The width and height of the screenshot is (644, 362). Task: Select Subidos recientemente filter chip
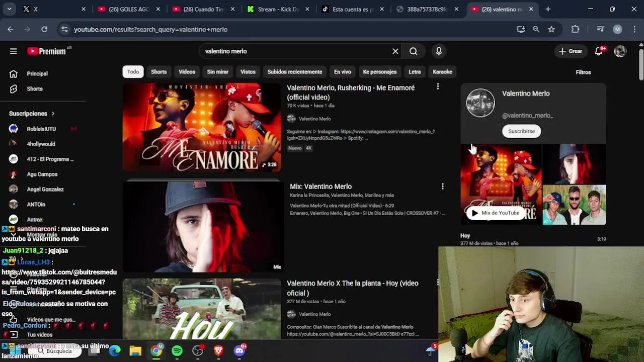[295, 72]
